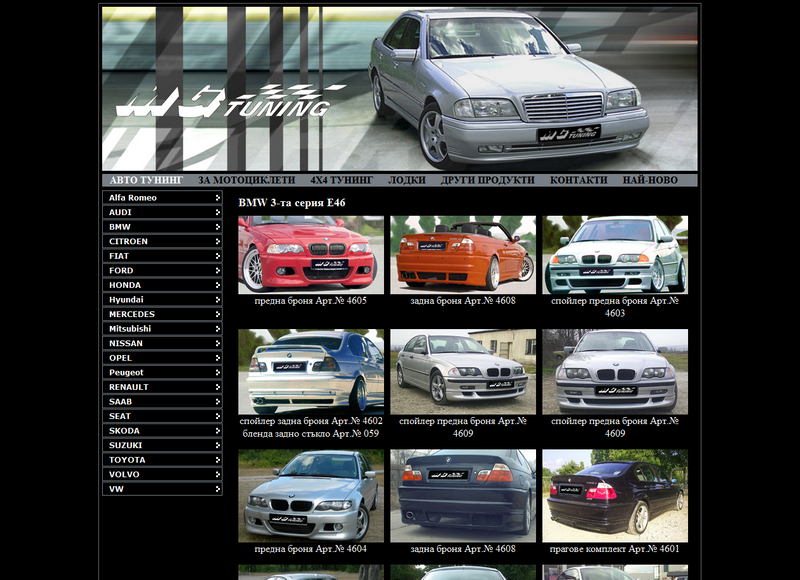The image size is (800, 580).
Task: Click caption спойлер предна броня Арт.№ 4603
Action: (x=615, y=307)
